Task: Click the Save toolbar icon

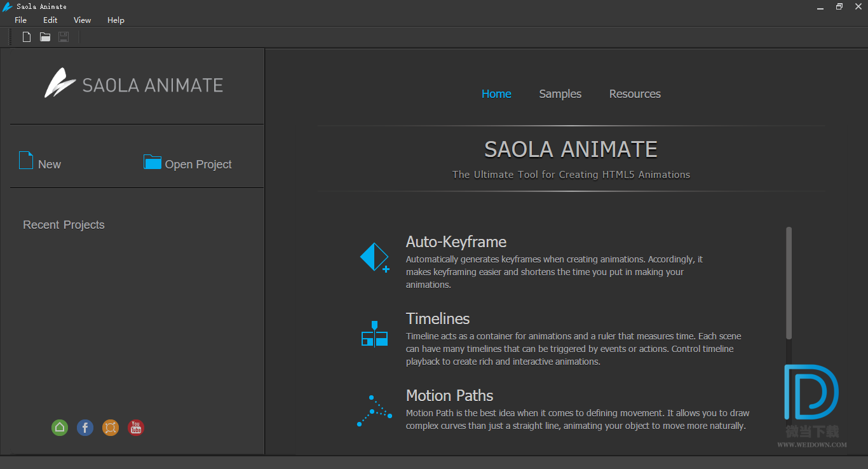Action: [64, 37]
